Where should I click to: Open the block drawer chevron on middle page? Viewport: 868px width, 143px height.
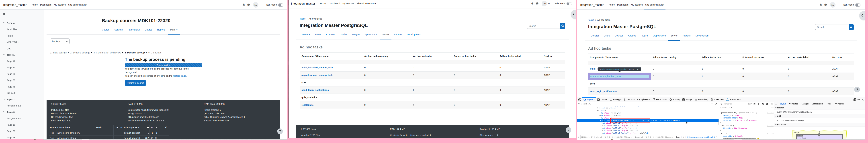[x=573, y=14]
